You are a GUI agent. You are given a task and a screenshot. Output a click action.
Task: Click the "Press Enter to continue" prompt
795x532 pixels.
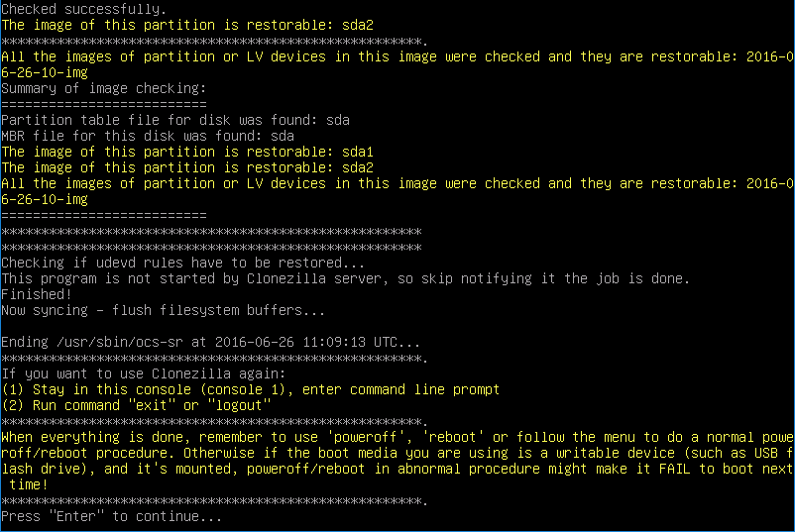111,517
